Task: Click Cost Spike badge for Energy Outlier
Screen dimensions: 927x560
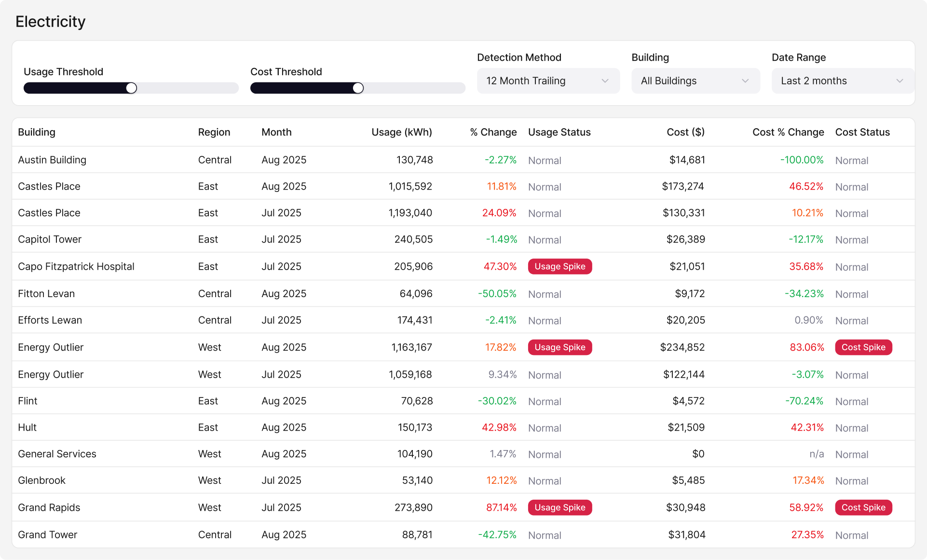Action: click(x=863, y=347)
